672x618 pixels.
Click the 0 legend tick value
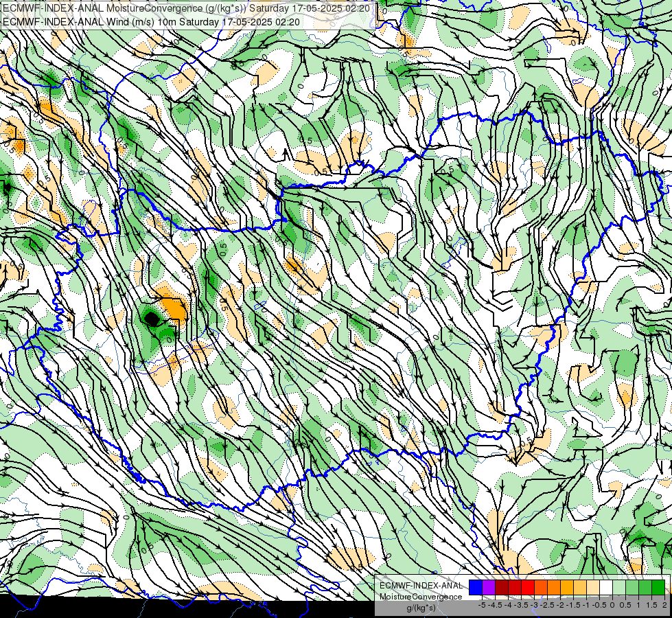[612, 605]
